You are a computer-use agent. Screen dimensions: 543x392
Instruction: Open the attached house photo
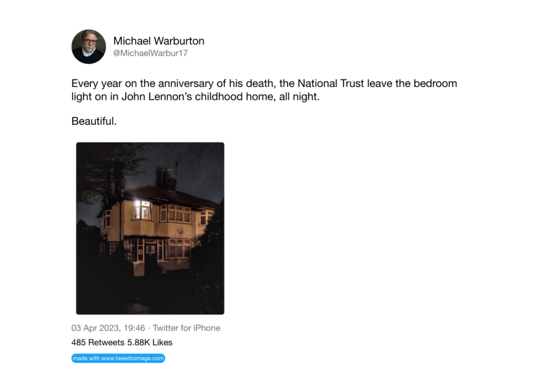click(150, 228)
